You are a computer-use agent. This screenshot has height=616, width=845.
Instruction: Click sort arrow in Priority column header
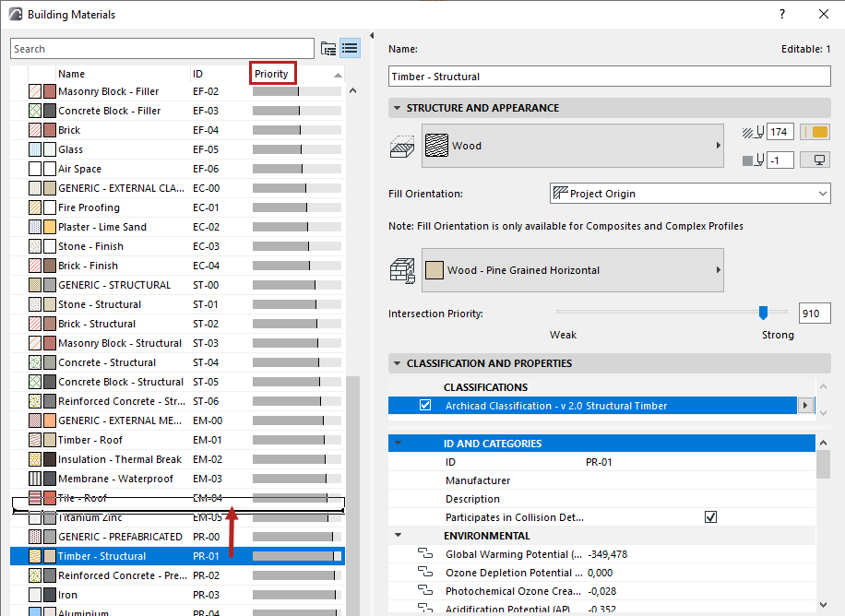338,75
